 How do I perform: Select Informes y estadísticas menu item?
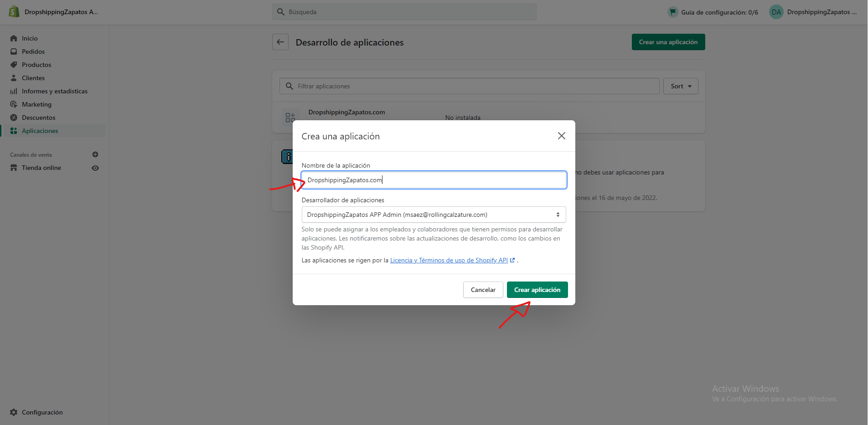click(54, 91)
